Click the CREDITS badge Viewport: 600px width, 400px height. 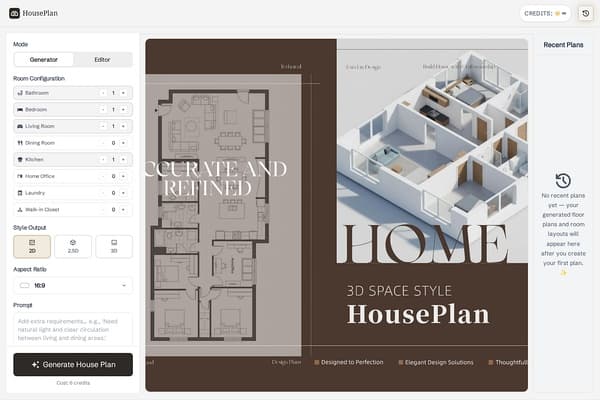click(545, 13)
